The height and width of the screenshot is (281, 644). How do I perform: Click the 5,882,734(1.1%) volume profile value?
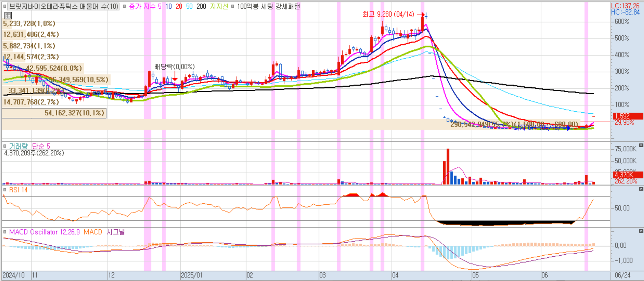coord(29,46)
